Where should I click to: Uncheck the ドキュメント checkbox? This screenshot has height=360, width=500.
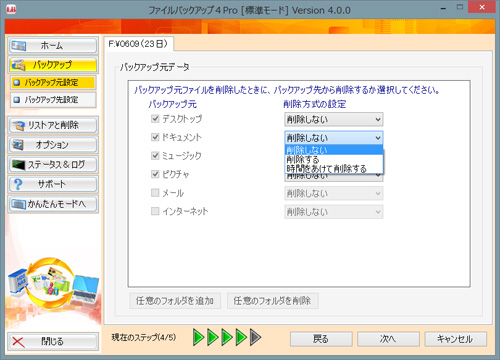pos(155,137)
